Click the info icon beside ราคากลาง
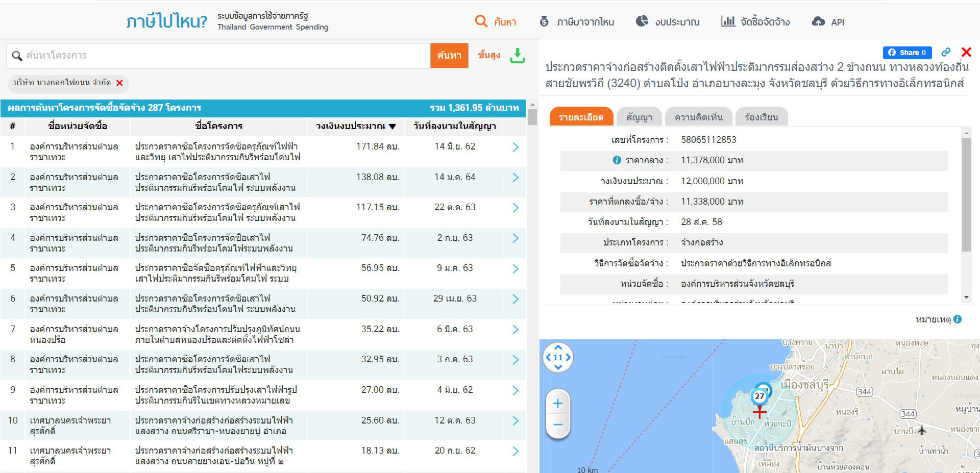Viewport: 980px width, 473px height. point(617,160)
